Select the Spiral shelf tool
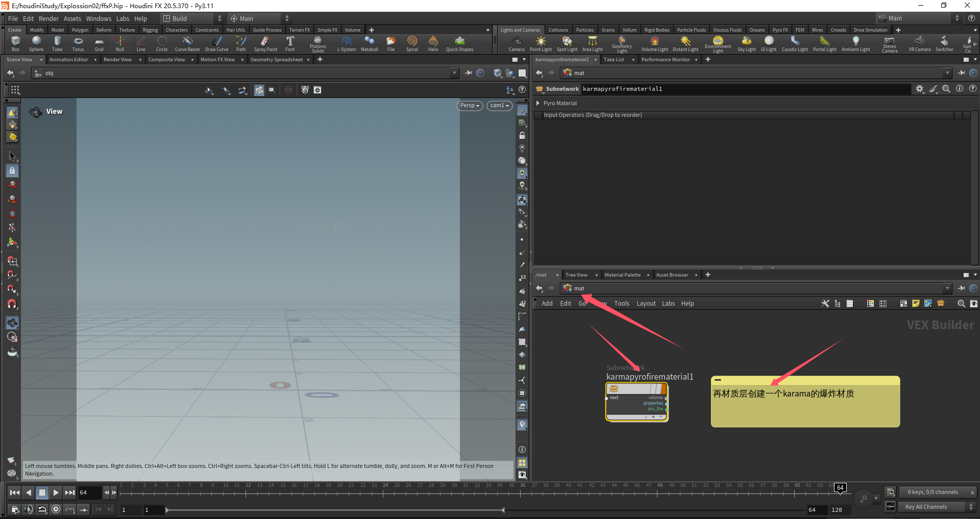The height and width of the screenshot is (519, 980). 412,44
